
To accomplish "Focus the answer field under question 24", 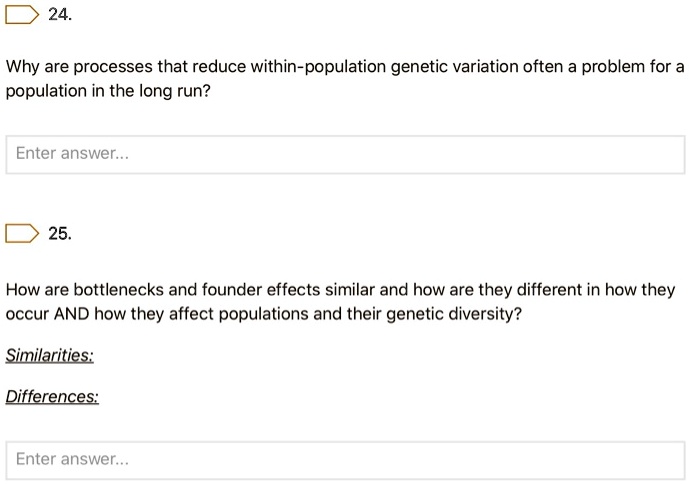I will pyautogui.click(x=345, y=154).
